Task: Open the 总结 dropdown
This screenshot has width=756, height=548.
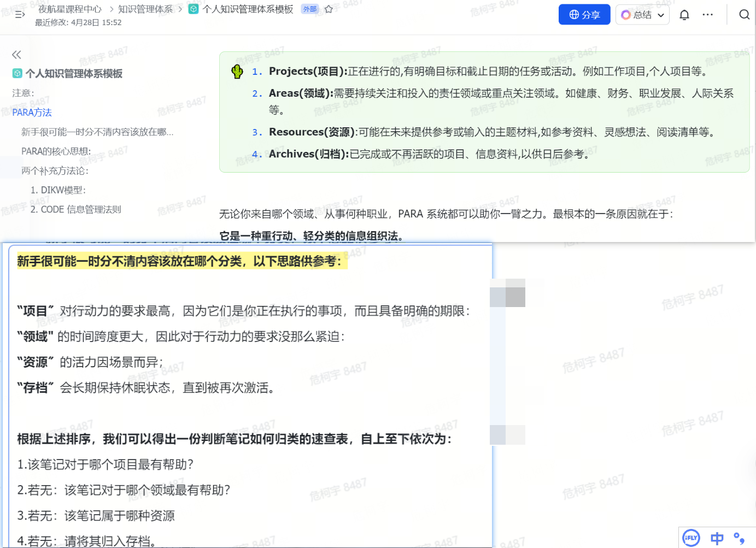Action: coord(642,15)
